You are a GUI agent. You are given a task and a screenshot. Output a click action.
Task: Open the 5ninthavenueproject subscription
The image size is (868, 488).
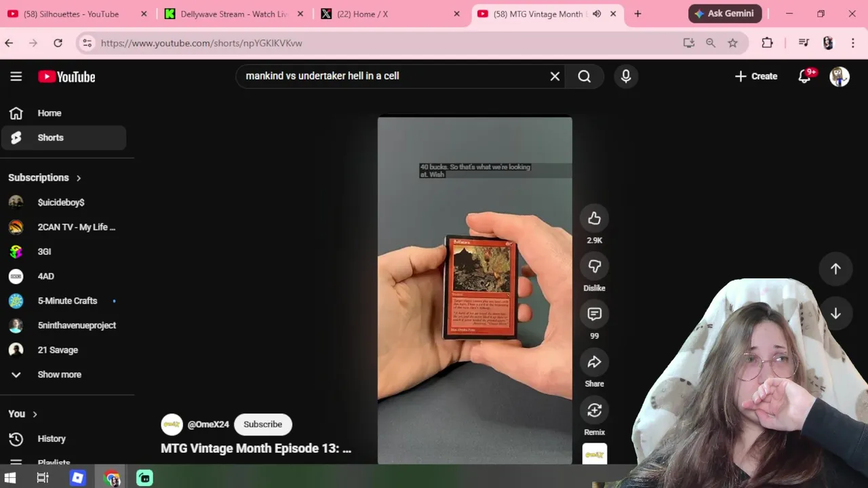[x=63, y=325]
